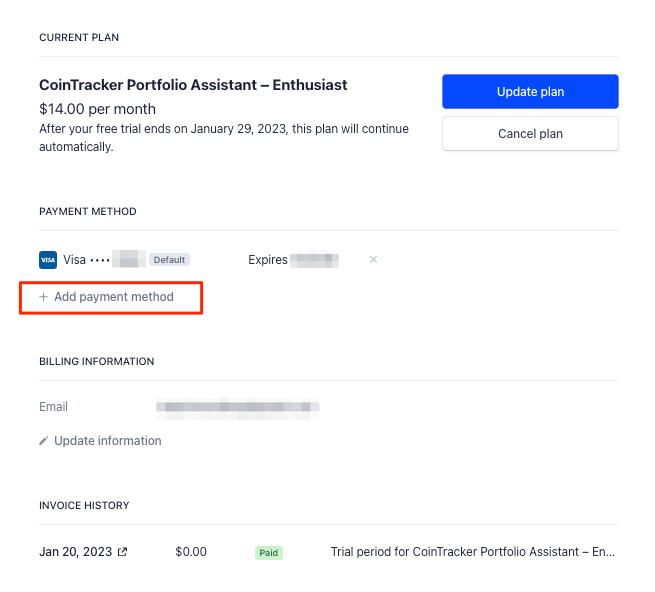This screenshot has width=655, height=592.
Task: Click the BILLING INFORMATION section heading
Action: tap(96, 361)
